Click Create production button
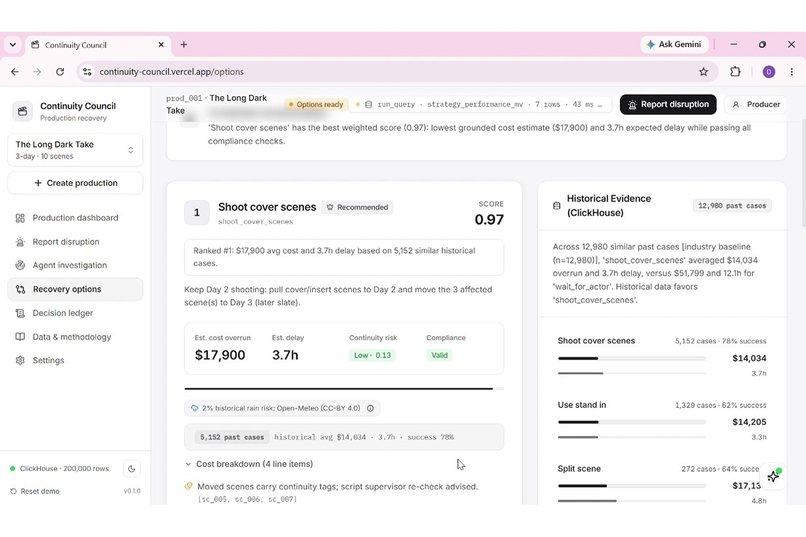806x537 pixels. click(75, 183)
